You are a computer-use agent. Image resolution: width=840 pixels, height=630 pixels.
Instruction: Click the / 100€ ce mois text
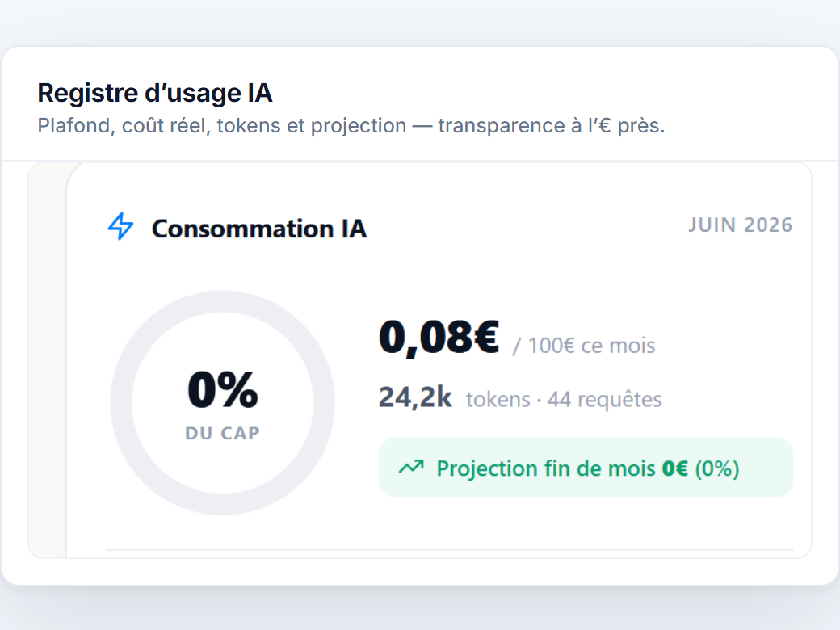tap(584, 346)
